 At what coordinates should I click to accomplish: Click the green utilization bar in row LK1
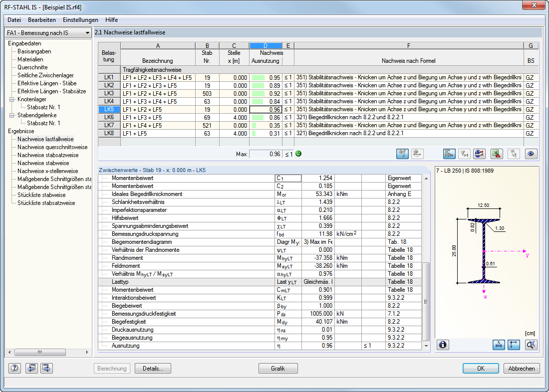[259, 77]
